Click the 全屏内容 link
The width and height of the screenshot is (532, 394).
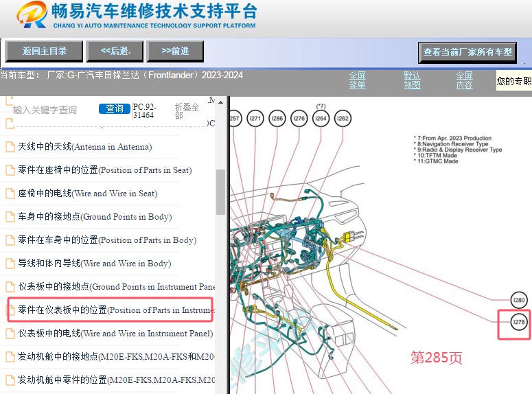click(x=464, y=80)
